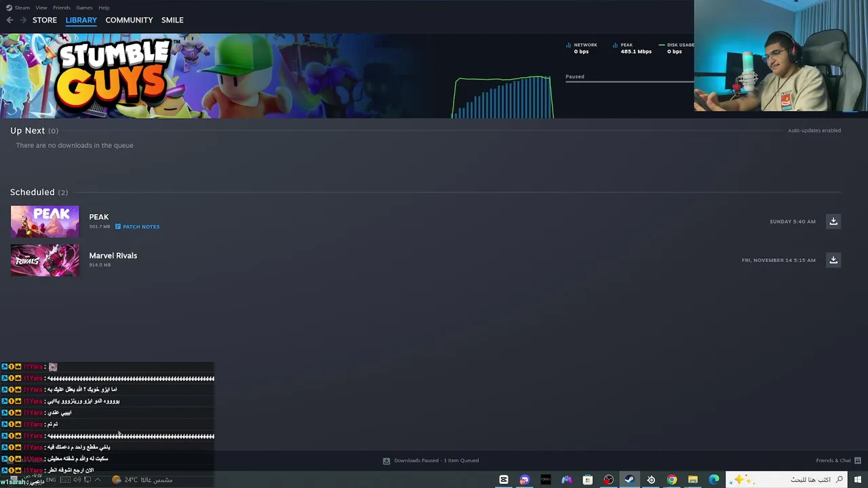Screen dimensions: 868x488
Task: Open File Explorer from the taskbar
Action: pos(693,480)
